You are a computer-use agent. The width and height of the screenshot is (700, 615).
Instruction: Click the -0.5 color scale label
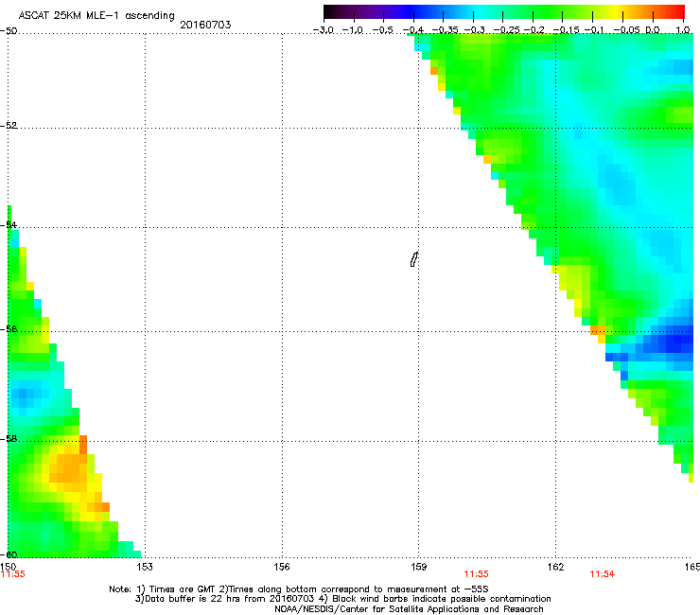[382, 30]
